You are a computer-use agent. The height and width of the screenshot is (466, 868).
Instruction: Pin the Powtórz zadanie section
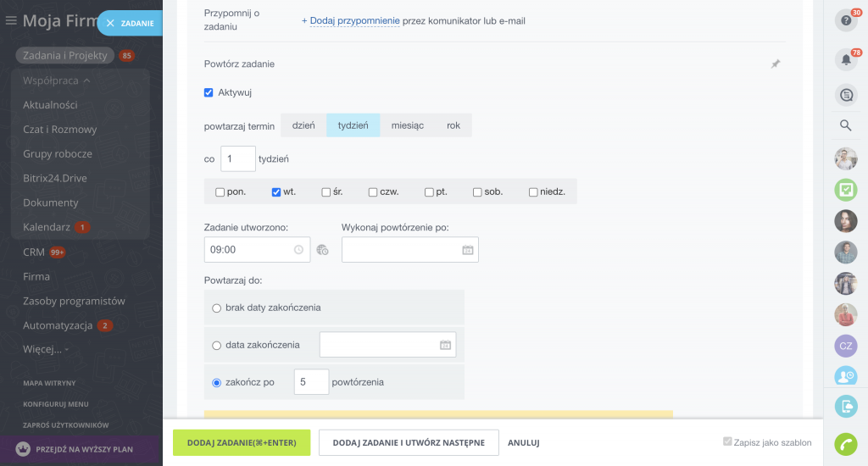point(775,64)
